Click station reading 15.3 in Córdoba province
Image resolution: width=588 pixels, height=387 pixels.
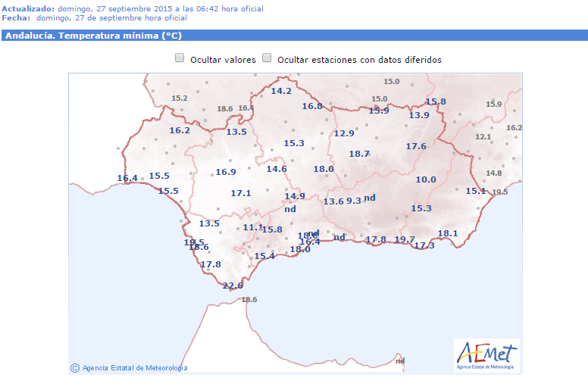coord(294,143)
